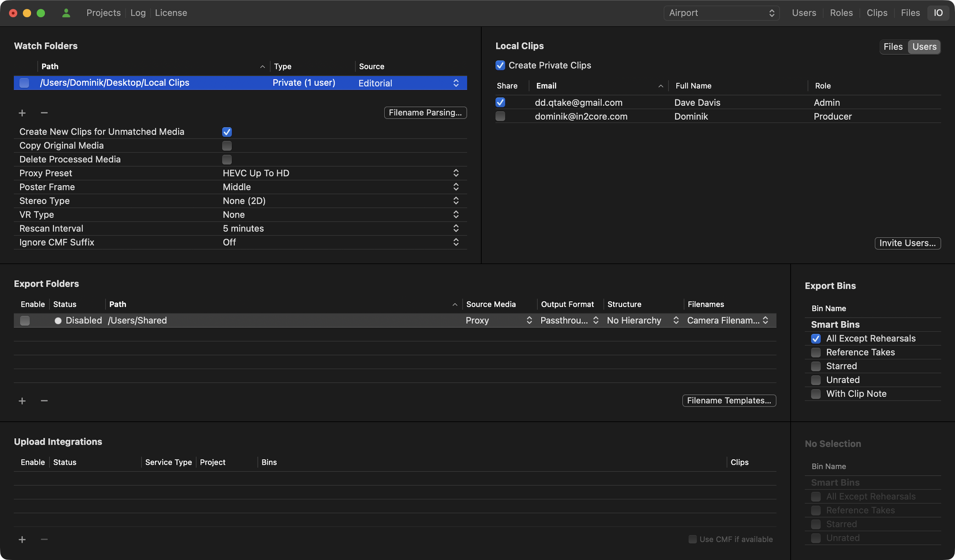Click sort arrow in Email column header
Viewport: 955px width, 560px height.
[x=661, y=86]
